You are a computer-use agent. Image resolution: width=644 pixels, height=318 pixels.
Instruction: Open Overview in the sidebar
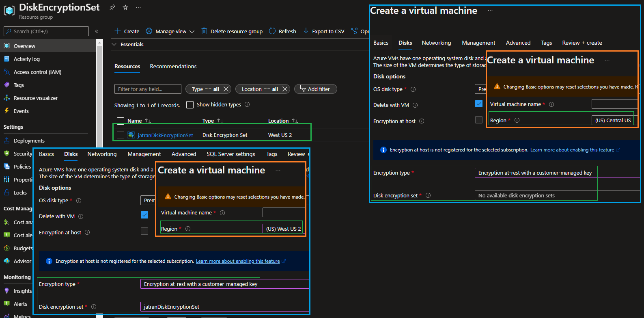pos(48,46)
